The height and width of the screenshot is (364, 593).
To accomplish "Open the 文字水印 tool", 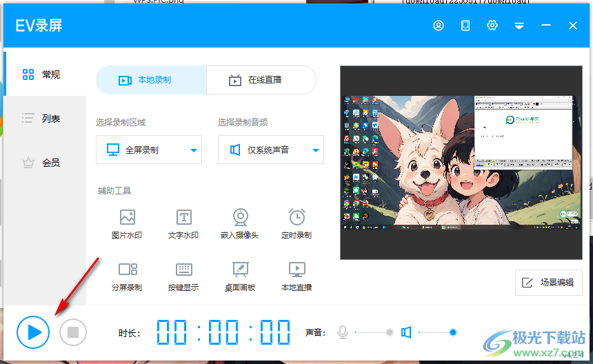I will (183, 224).
